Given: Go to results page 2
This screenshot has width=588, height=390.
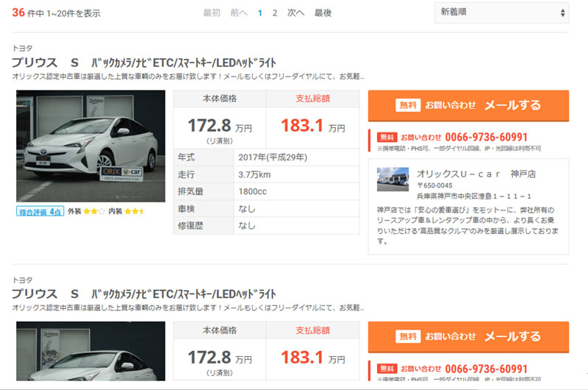Looking at the screenshot, I should pos(275,13).
